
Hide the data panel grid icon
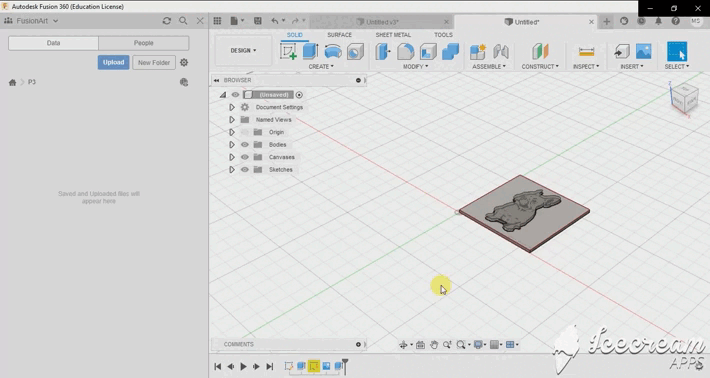(x=217, y=21)
